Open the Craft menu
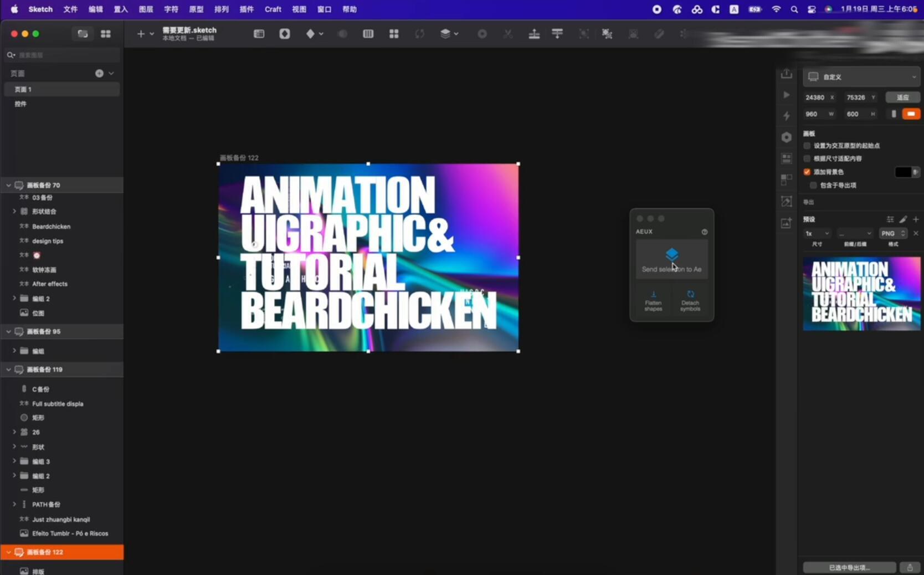Image resolution: width=924 pixels, height=575 pixels. [x=273, y=9]
